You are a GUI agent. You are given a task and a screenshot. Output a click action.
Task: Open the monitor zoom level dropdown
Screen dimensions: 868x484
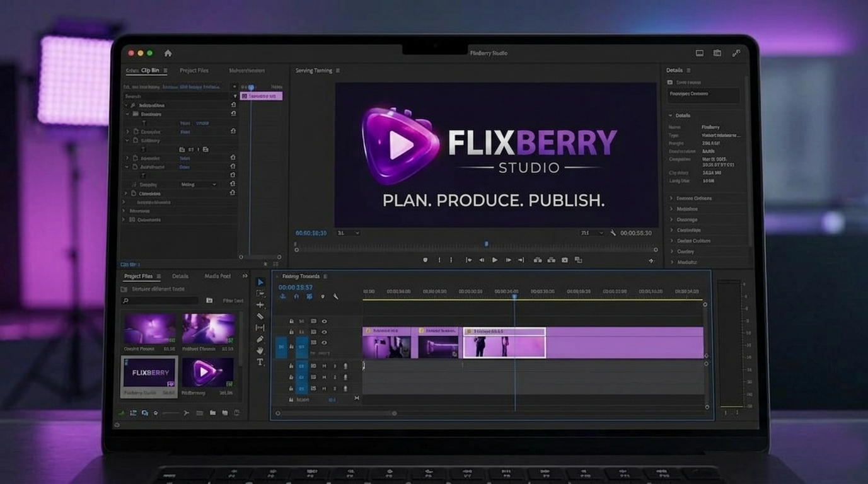pyautogui.click(x=348, y=233)
